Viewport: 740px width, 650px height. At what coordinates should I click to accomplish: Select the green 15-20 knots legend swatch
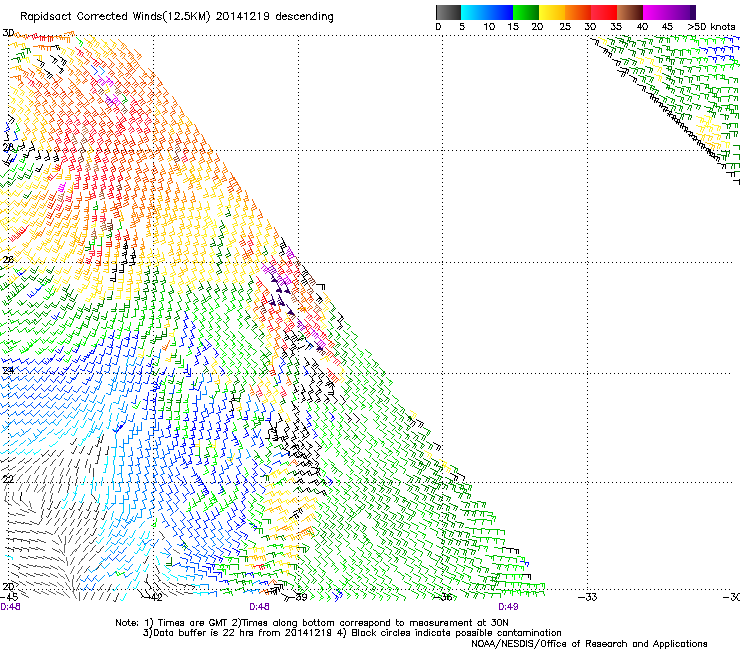[526, 12]
